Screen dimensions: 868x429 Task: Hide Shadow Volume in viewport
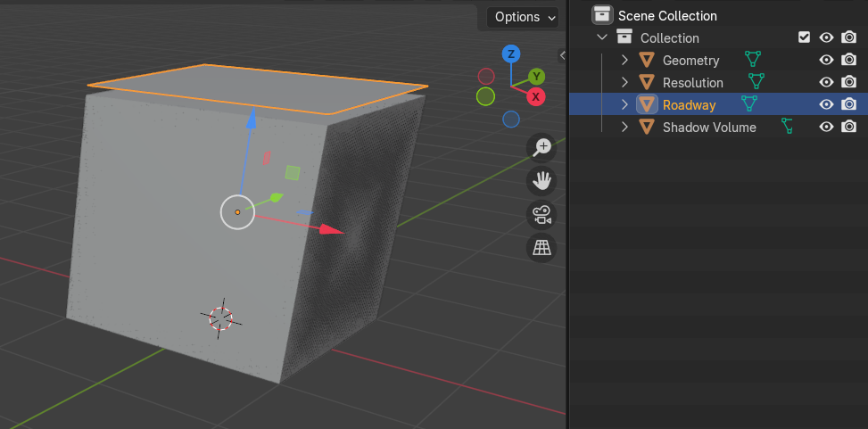pyautogui.click(x=826, y=127)
